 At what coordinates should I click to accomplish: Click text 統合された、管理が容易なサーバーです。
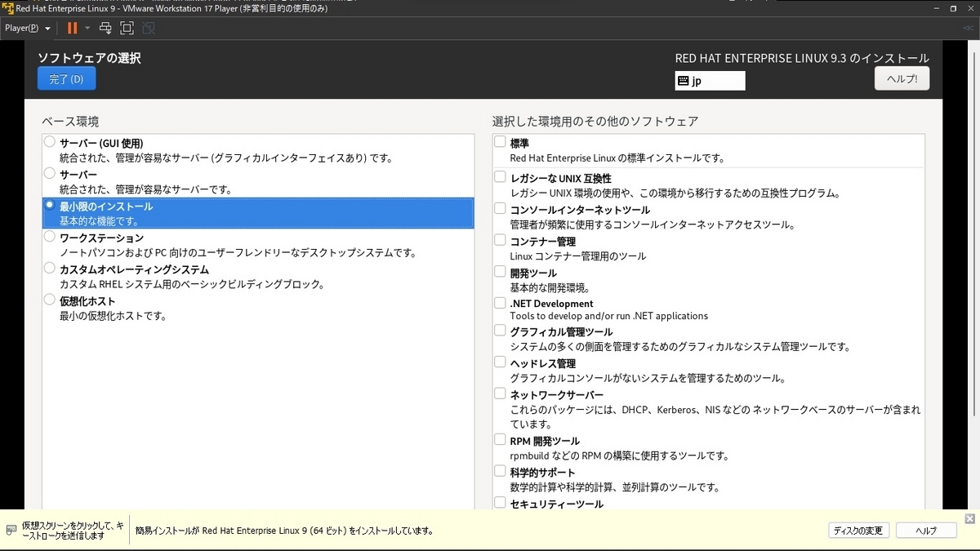(145, 189)
